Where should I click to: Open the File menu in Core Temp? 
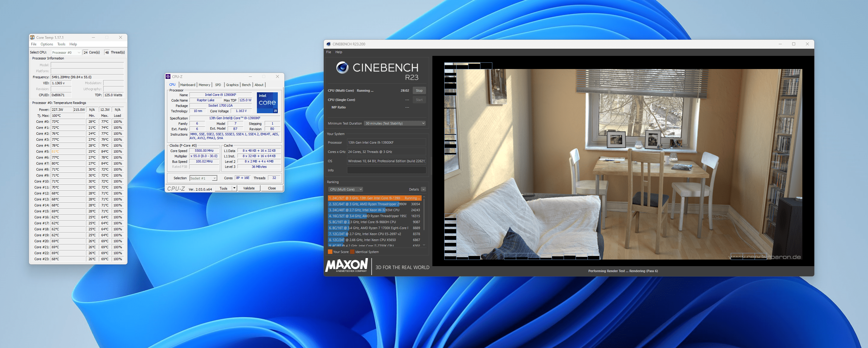click(34, 44)
